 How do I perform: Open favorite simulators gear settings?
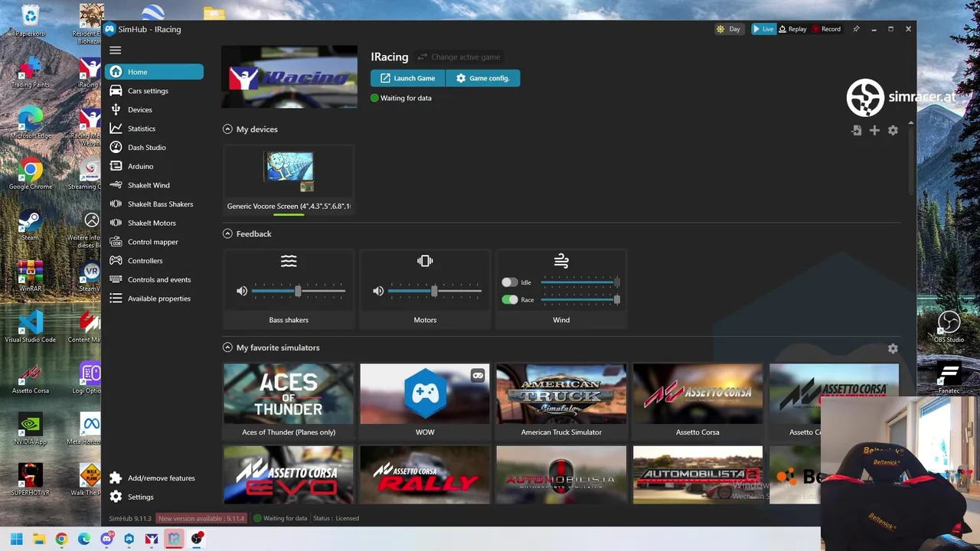pyautogui.click(x=893, y=349)
